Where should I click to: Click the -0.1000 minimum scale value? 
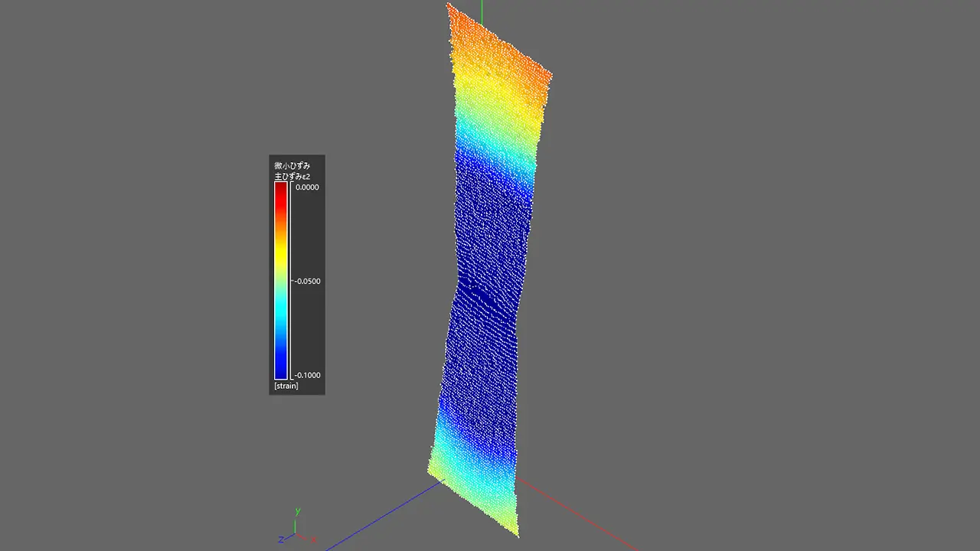(307, 375)
